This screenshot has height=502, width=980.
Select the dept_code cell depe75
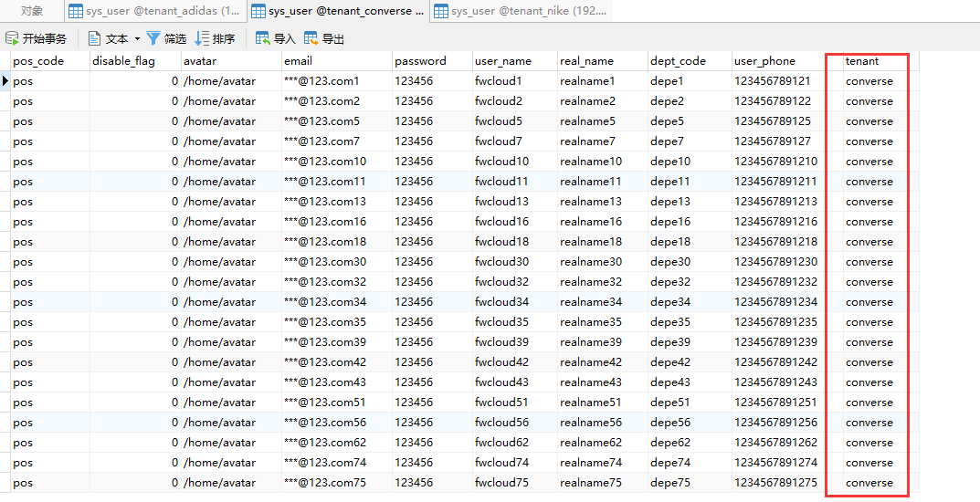point(669,483)
